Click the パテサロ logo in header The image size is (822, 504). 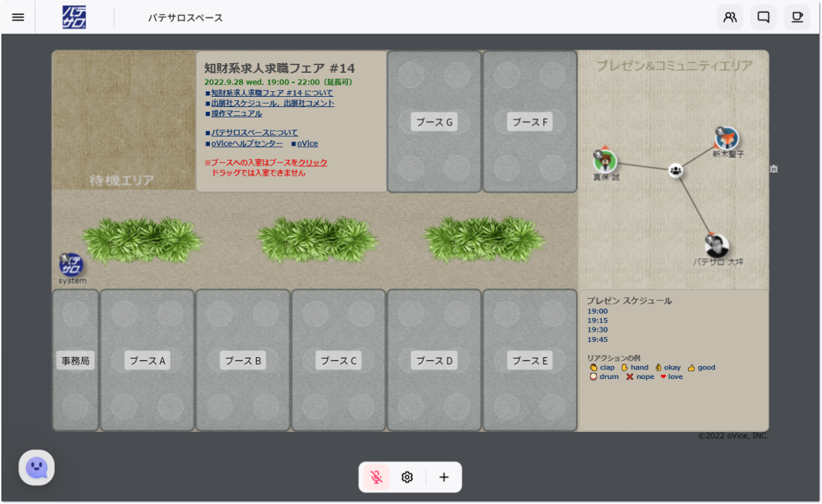click(x=74, y=17)
